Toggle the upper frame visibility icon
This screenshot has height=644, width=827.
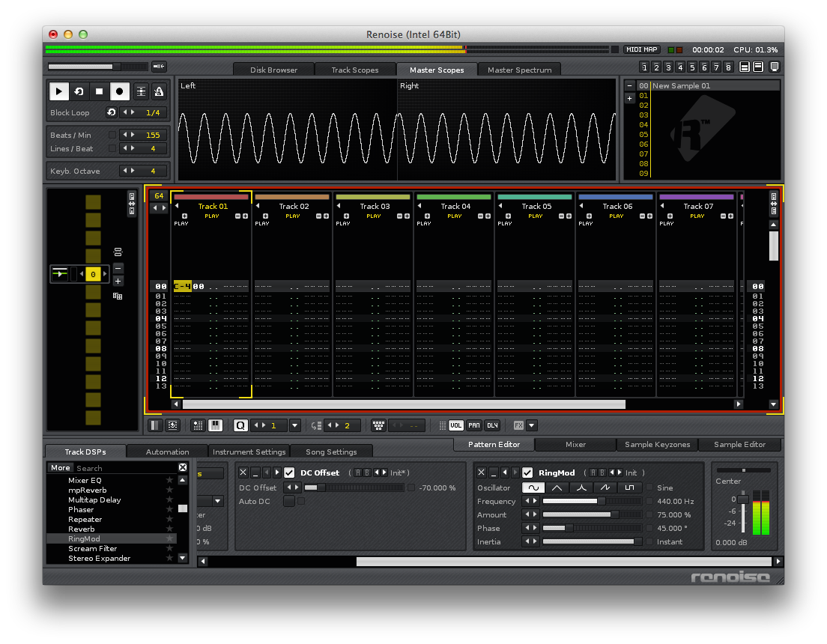pyautogui.click(x=744, y=67)
